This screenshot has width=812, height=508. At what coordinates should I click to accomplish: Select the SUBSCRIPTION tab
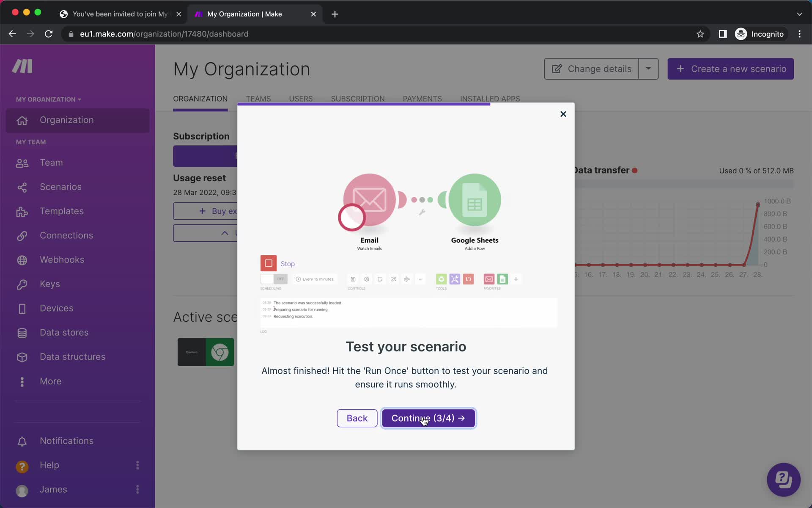(x=358, y=98)
